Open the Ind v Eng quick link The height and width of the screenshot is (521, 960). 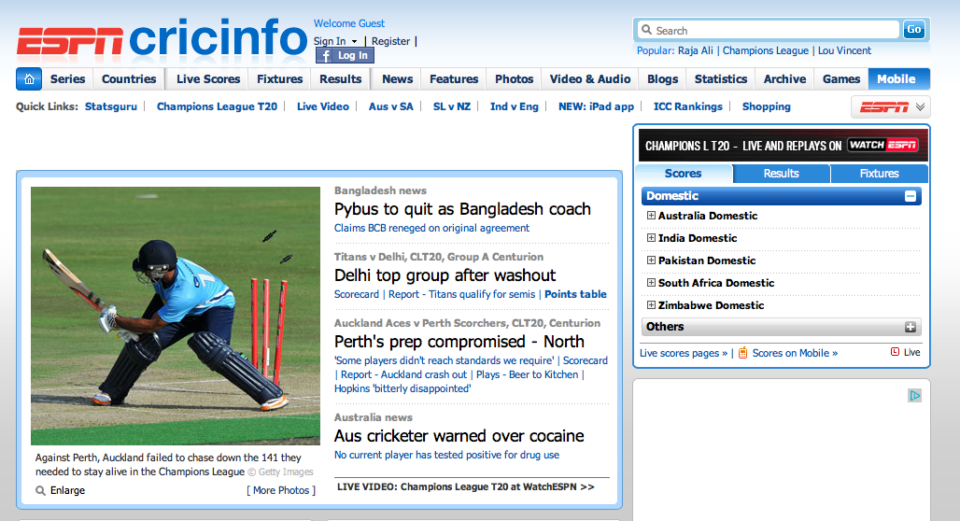(x=514, y=107)
